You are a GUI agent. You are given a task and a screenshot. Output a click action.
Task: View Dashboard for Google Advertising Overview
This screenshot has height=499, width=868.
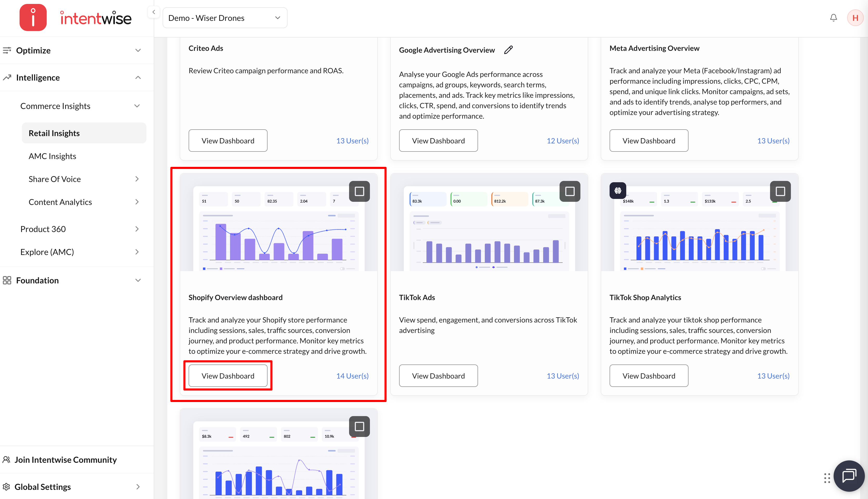438,141
